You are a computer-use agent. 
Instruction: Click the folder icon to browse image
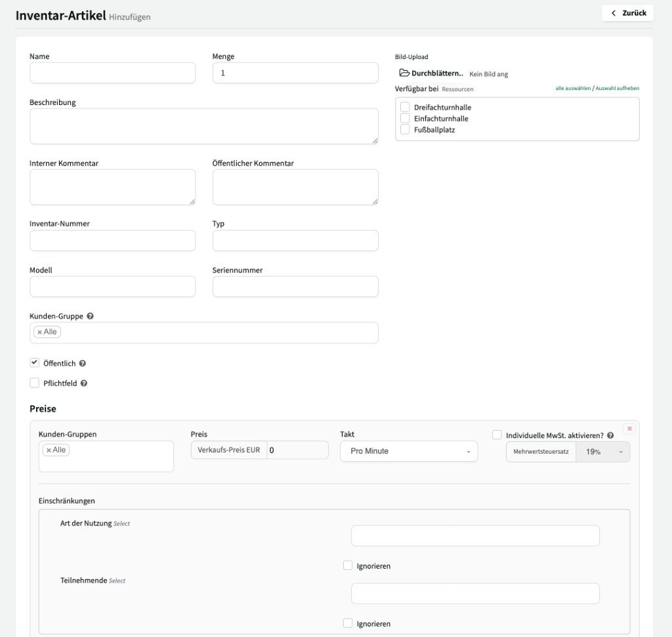404,74
